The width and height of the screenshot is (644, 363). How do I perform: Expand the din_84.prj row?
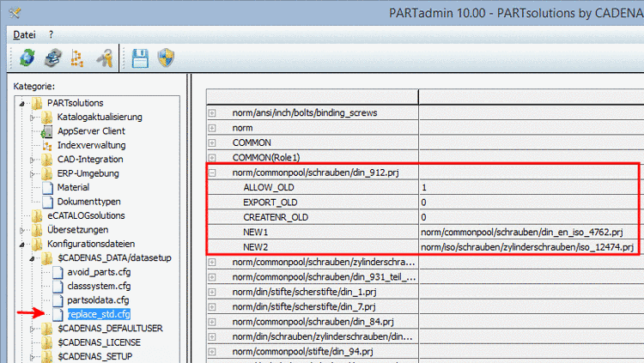tap(212, 322)
